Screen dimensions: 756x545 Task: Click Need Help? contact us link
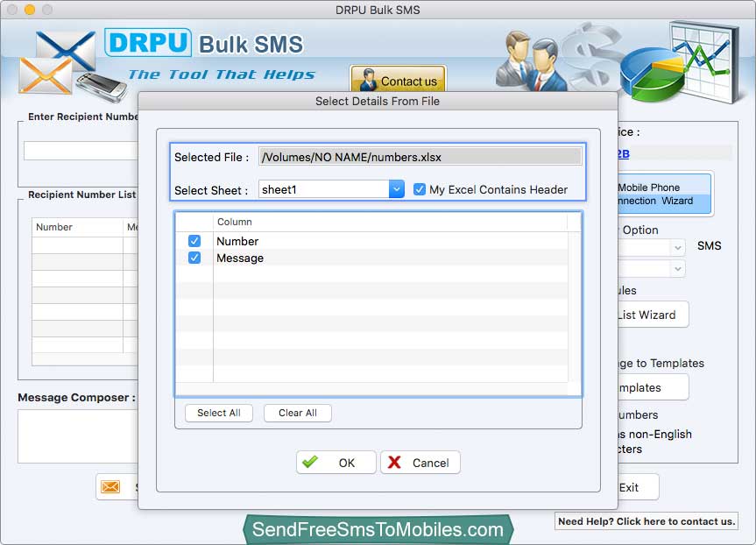[x=646, y=521]
